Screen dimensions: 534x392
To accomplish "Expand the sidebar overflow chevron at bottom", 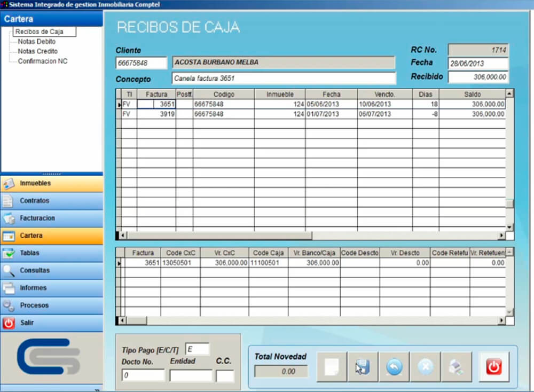I will click(98, 389).
